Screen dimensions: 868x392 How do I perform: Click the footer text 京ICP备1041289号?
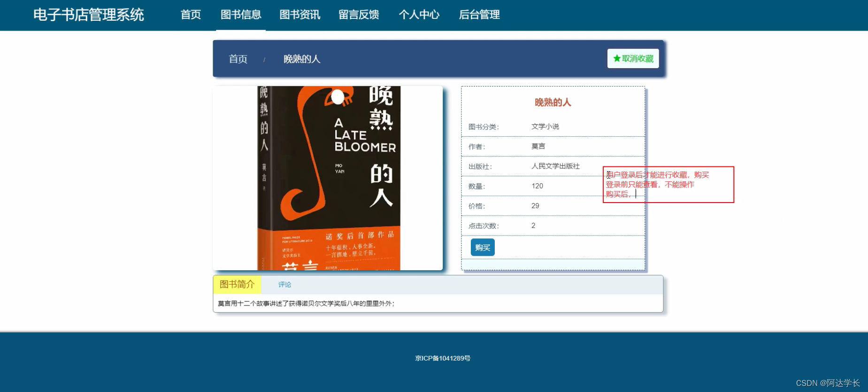443,358
